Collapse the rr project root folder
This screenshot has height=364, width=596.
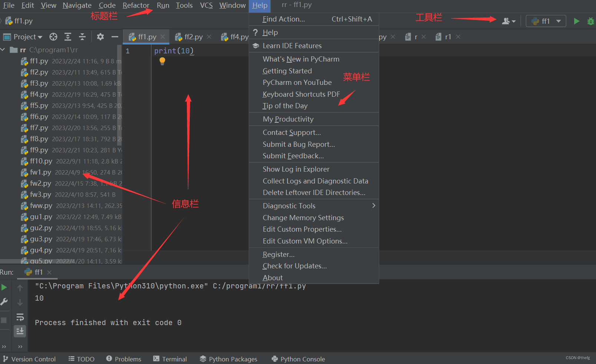coord(3,50)
